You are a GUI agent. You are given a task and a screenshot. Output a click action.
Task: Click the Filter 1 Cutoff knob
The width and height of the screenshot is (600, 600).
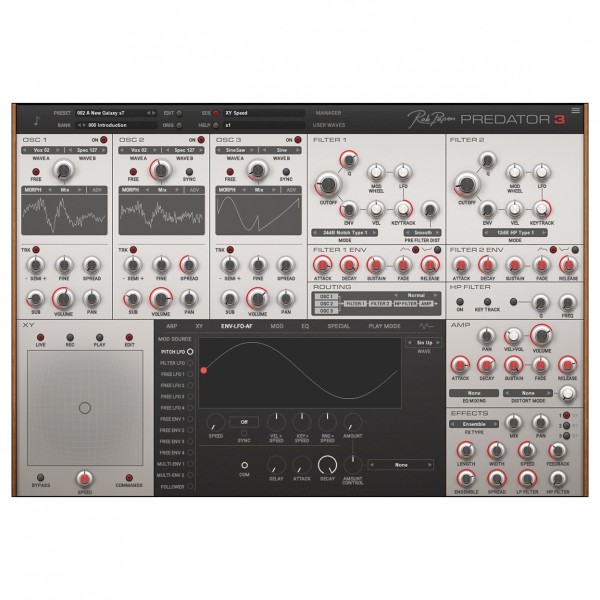328,184
